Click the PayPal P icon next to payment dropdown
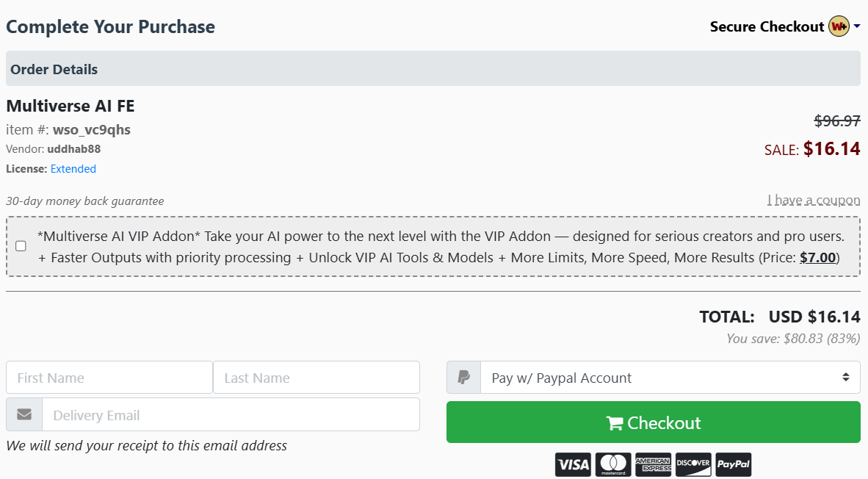 [463, 377]
